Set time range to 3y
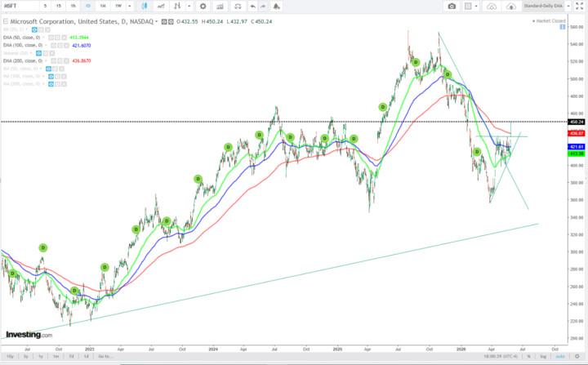 (x=26, y=356)
